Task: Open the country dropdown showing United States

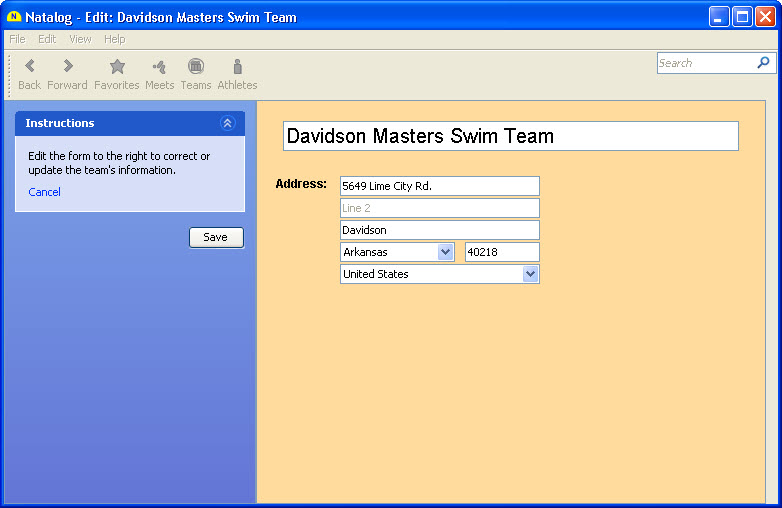Action: click(531, 274)
